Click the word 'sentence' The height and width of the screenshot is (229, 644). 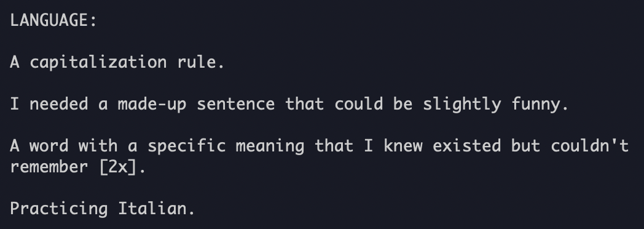[x=236, y=105]
